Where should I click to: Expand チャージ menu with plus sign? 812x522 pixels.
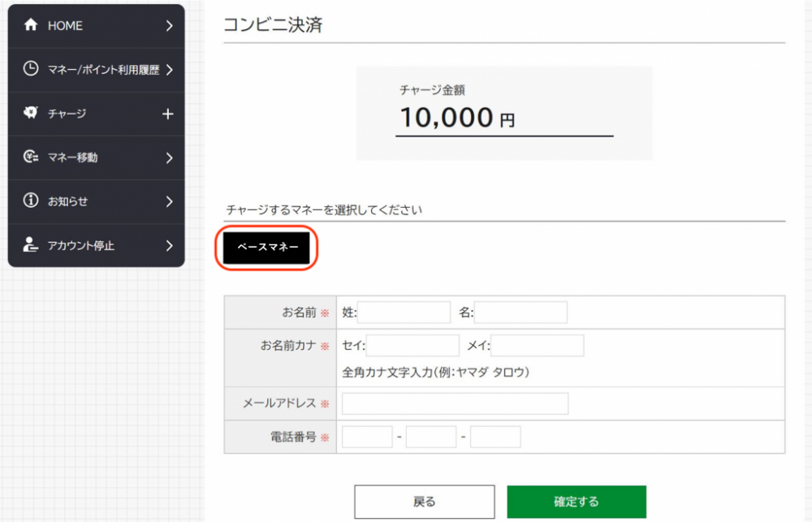point(168,114)
